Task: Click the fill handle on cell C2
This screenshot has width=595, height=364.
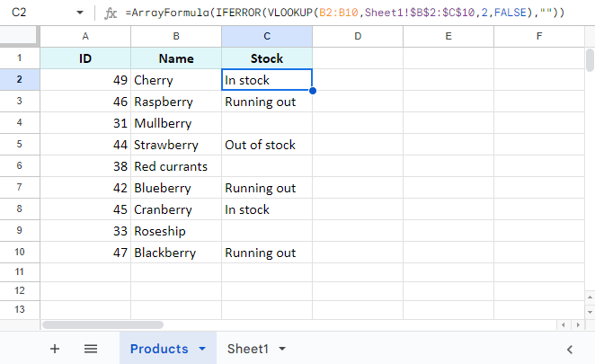Action: coord(313,91)
